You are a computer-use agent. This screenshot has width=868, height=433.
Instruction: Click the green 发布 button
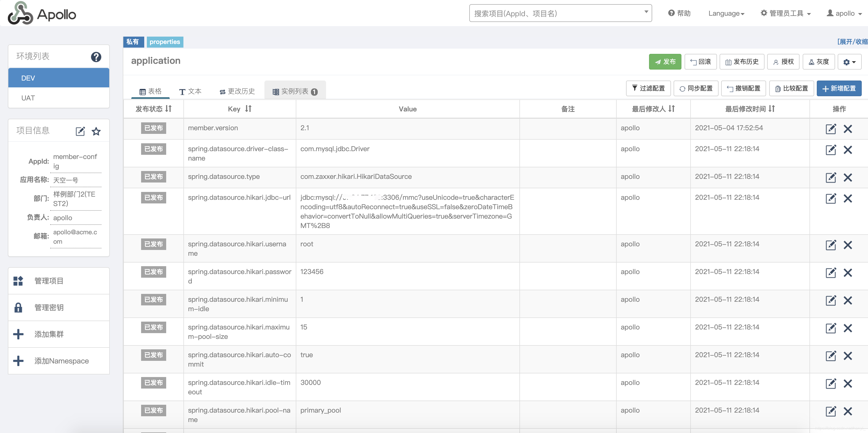click(x=665, y=62)
